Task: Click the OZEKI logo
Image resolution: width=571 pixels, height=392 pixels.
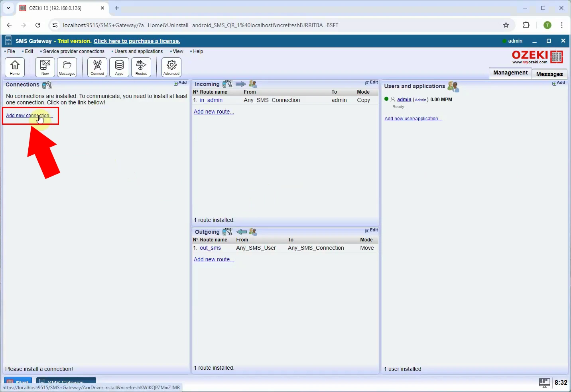Action: (x=538, y=57)
